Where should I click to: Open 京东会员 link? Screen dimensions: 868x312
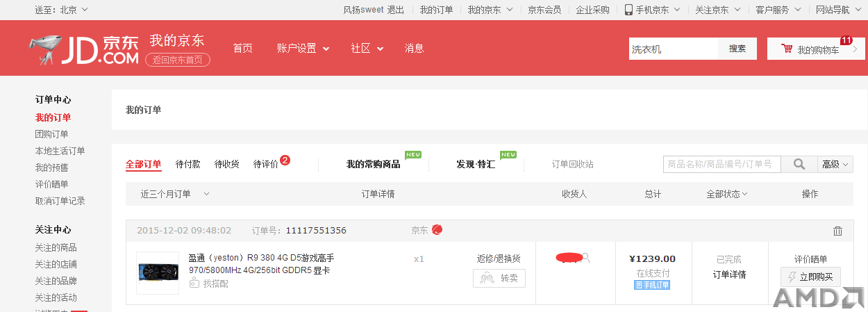[544, 10]
